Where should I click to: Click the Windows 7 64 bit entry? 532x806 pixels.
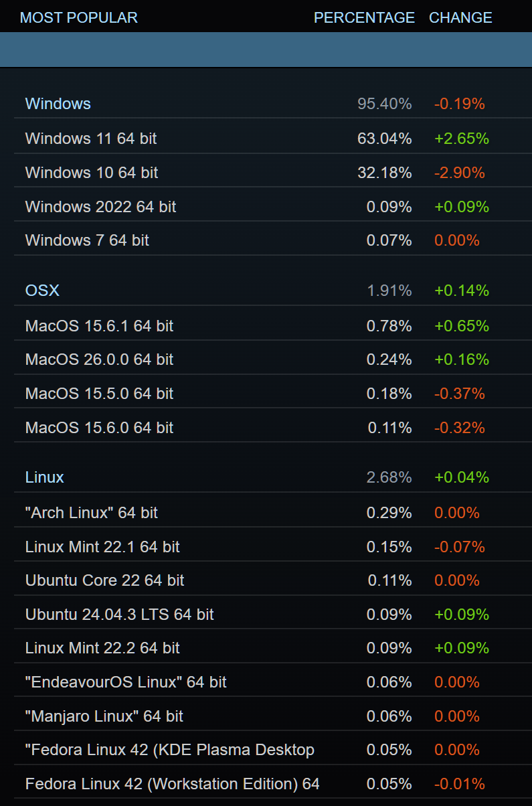[x=87, y=240]
